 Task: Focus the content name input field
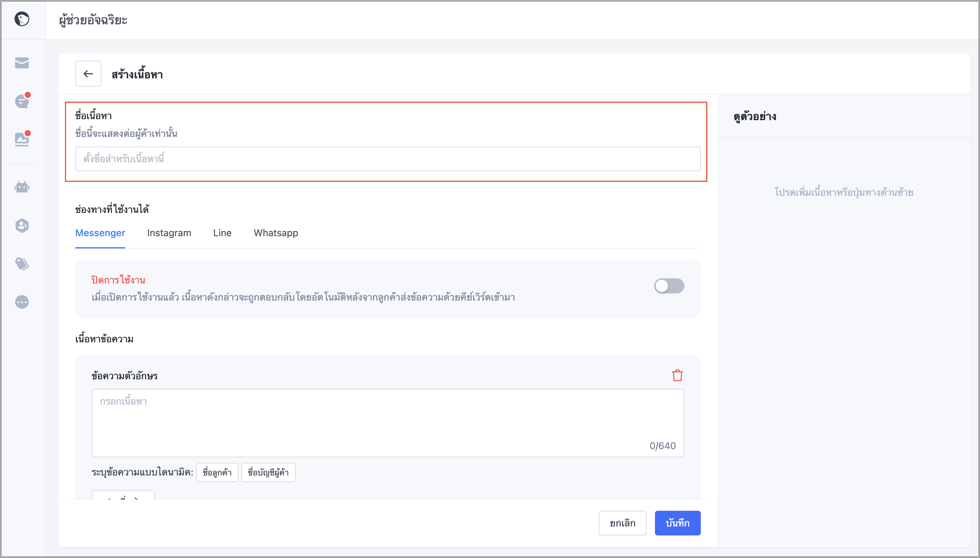pos(388,158)
